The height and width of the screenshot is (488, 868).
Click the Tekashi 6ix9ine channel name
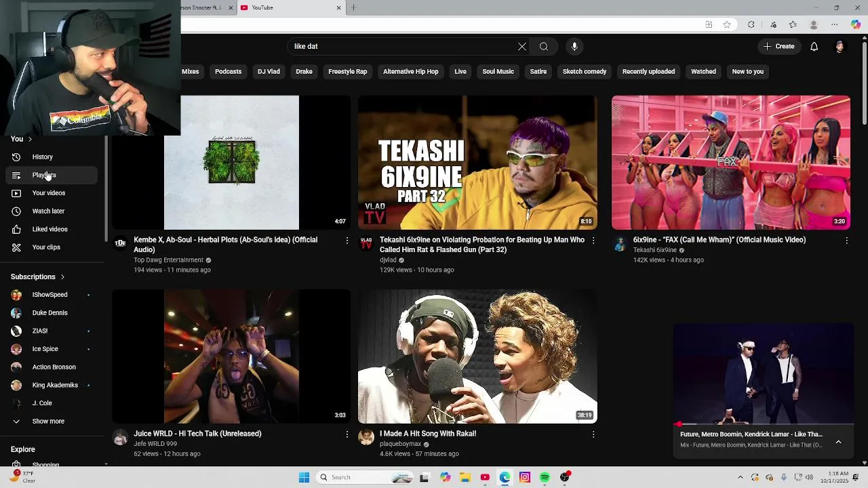point(655,250)
